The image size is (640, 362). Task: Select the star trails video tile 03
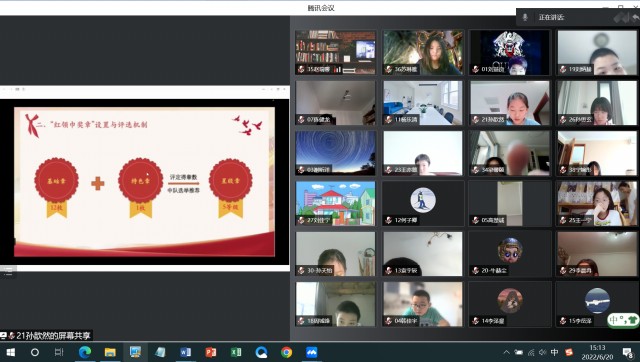click(x=336, y=153)
